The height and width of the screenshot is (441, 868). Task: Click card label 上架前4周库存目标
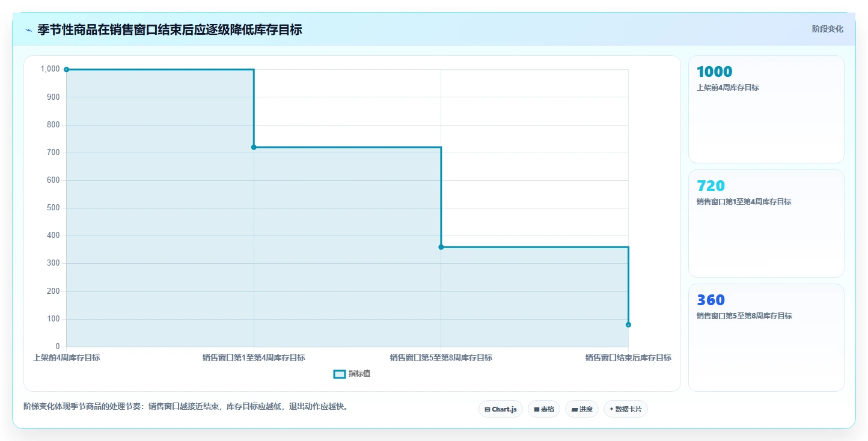(727, 88)
